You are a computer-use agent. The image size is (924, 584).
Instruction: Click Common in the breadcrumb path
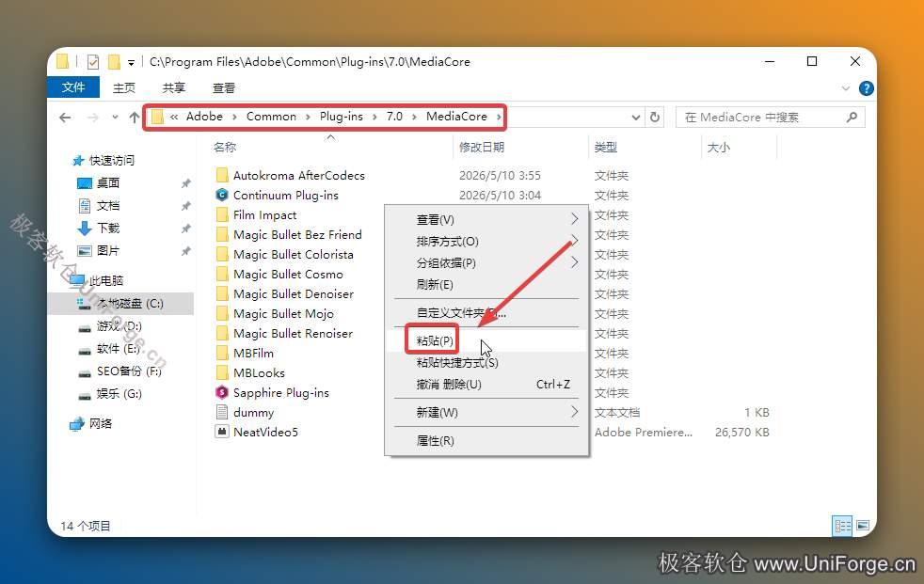[x=271, y=117]
